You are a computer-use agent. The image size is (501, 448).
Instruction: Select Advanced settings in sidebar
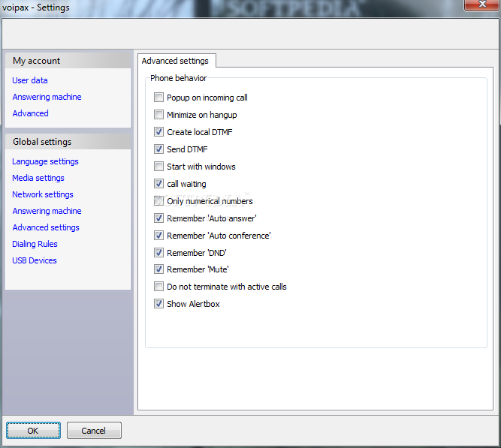pos(46,227)
